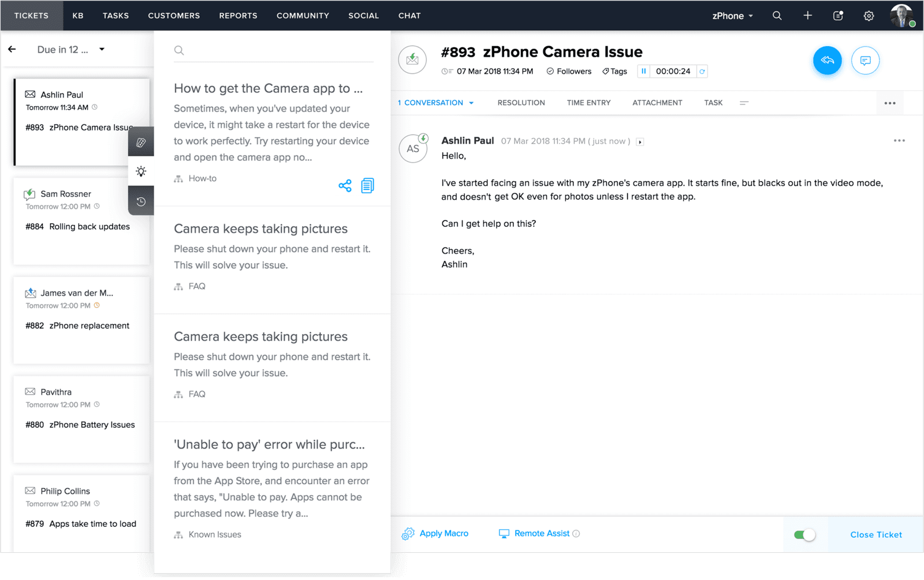The image size is (924, 580).
Task: Open ticket #880 zPhone Battery Issues
Action: [81, 420]
